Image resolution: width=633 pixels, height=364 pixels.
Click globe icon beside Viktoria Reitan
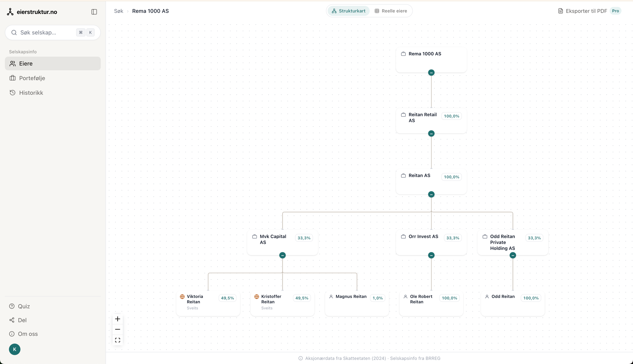(182, 297)
